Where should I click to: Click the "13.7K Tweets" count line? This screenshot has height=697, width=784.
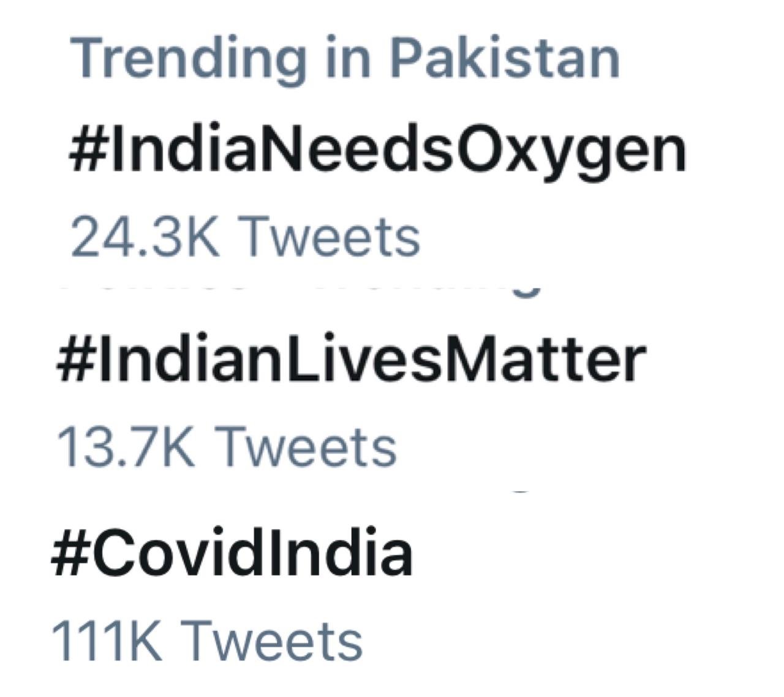pos(227,446)
